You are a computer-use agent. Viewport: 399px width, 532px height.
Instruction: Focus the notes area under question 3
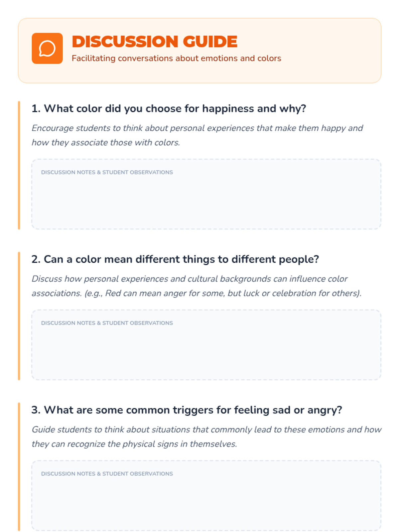(x=206, y=504)
